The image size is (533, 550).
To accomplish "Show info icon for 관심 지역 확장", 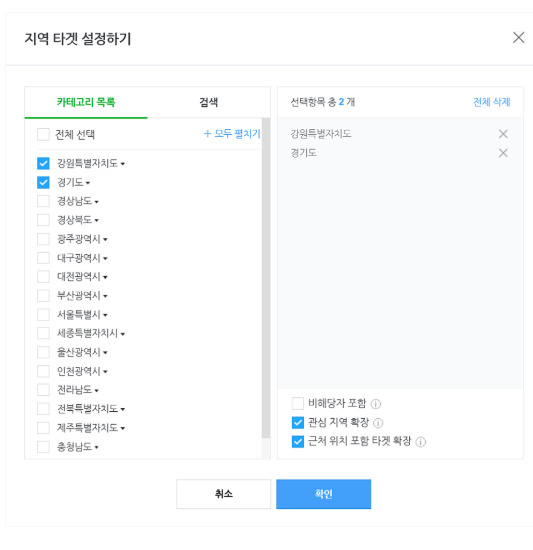I will click(x=378, y=423).
